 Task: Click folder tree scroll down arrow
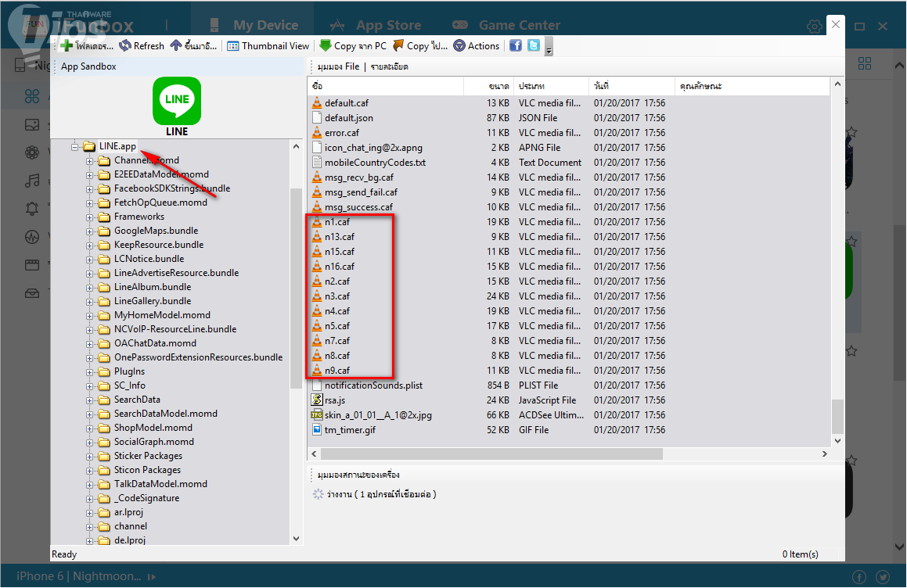[296, 539]
